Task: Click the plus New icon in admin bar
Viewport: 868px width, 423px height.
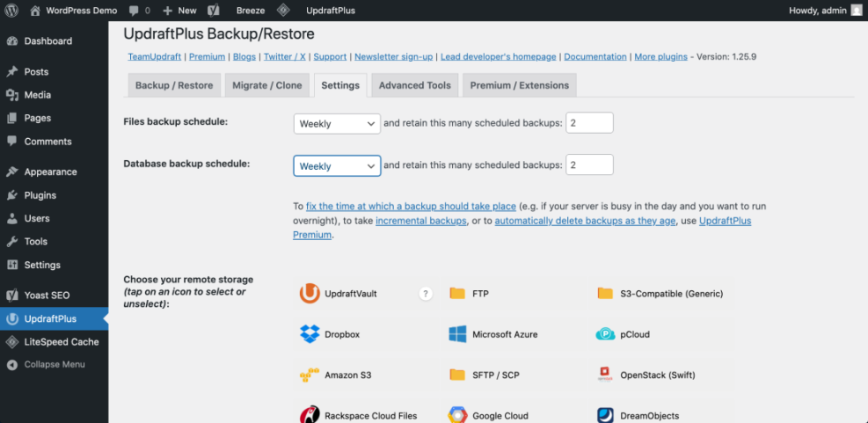Action: [x=168, y=11]
